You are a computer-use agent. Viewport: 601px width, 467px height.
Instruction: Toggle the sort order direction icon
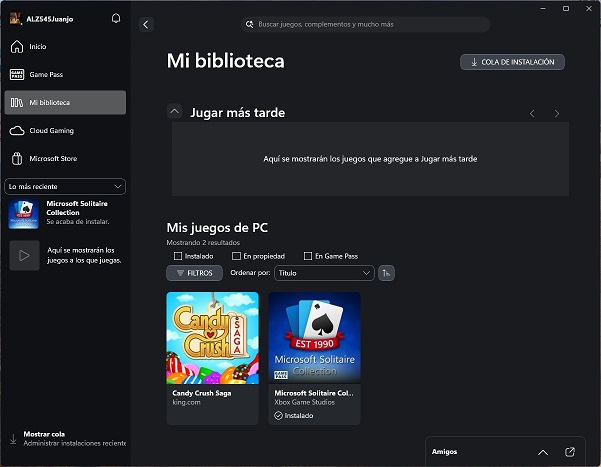pyautogui.click(x=386, y=273)
